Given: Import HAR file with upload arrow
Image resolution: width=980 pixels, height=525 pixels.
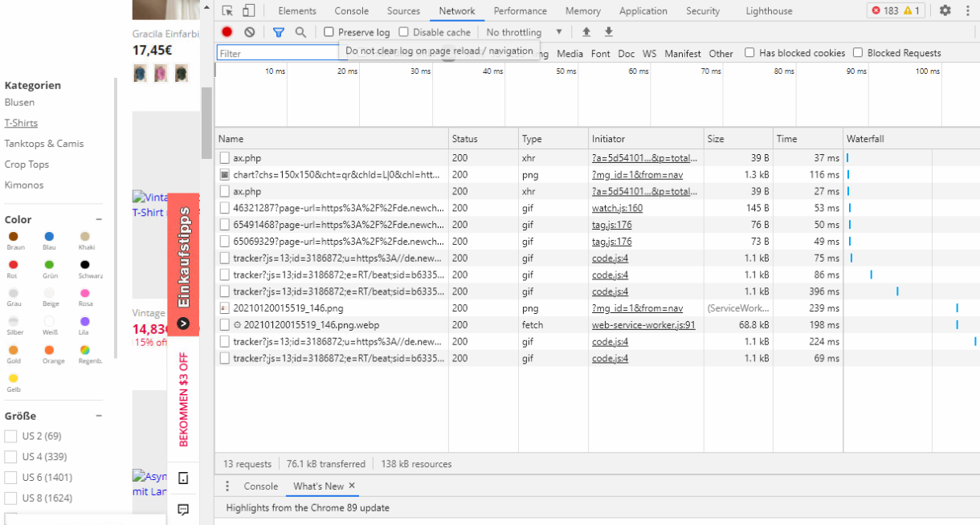Looking at the screenshot, I should (586, 32).
